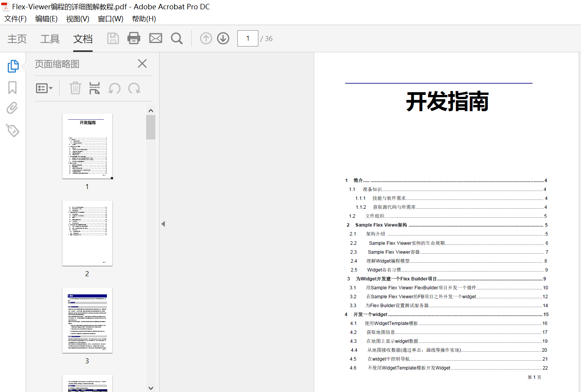Switch to the 文档 tab
Viewport: 581px width, 392px height.
point(83,39)
